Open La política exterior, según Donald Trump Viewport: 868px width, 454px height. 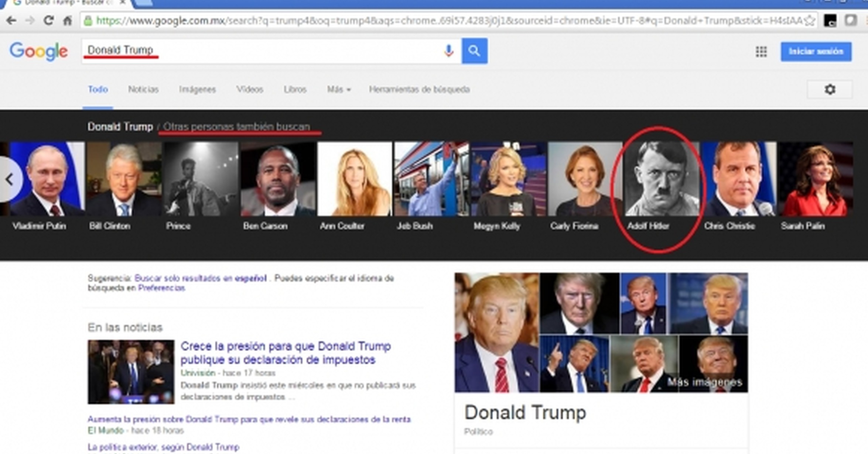(163, 447)
